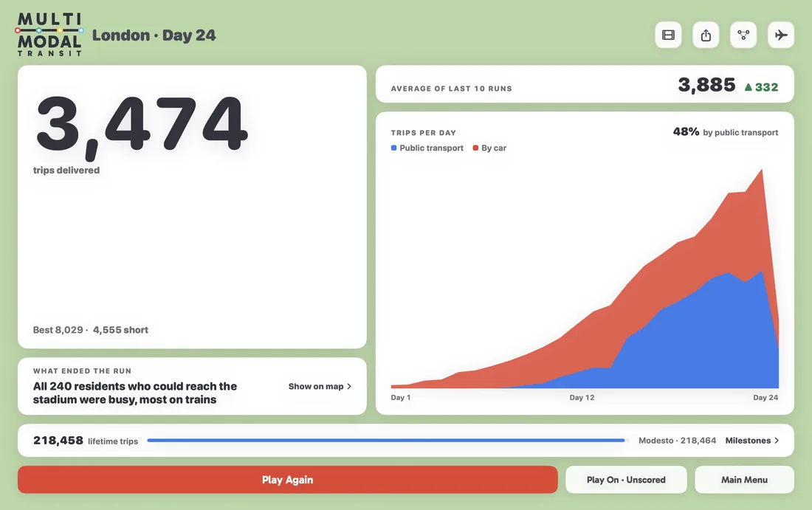
Task: Click the 3,885 average value
Action: pyautogui.click(x=706, y=85)
